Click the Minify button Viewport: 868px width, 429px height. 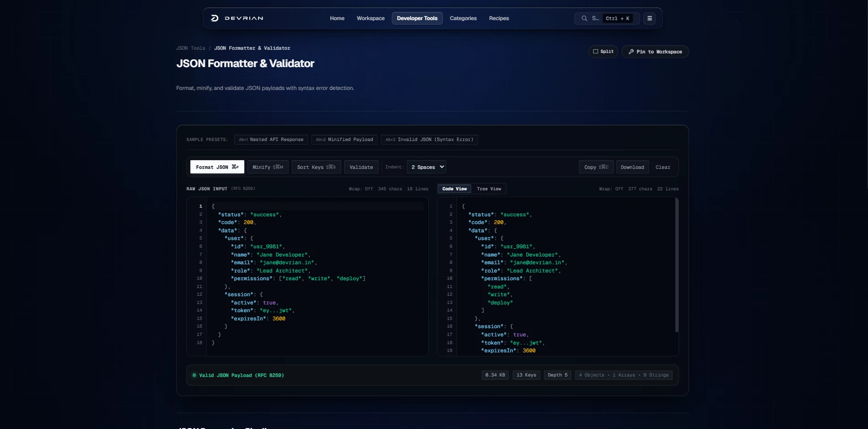click(268, 167)
